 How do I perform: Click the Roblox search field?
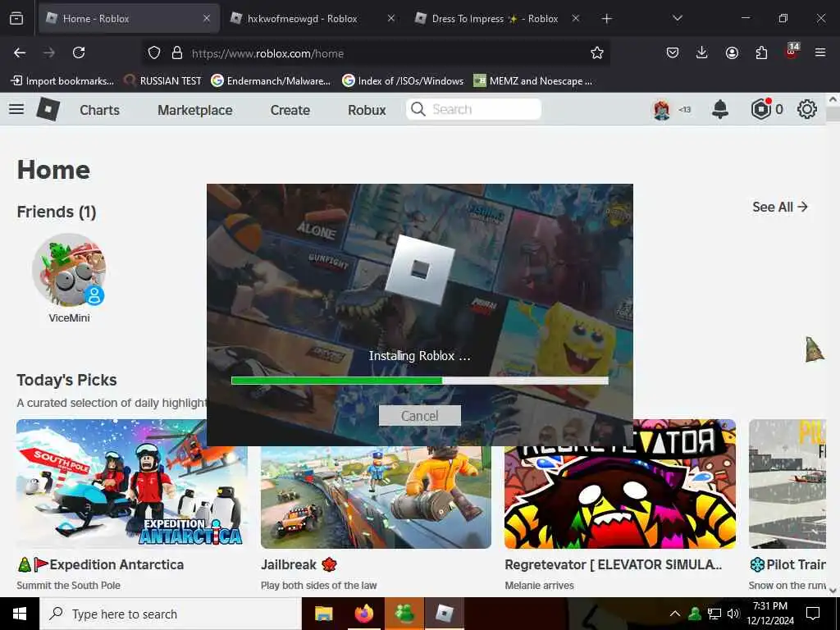[473, 109]
